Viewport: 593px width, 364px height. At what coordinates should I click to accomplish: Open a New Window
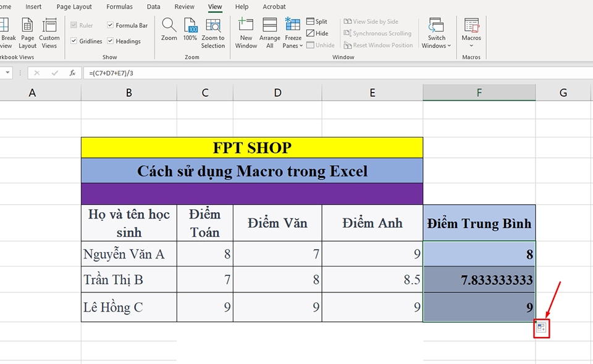click(246, 33)
